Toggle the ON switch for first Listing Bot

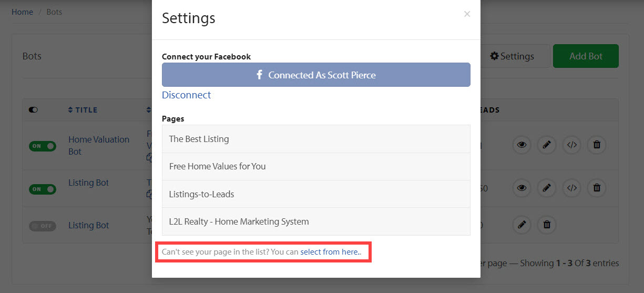click(43, 189)
